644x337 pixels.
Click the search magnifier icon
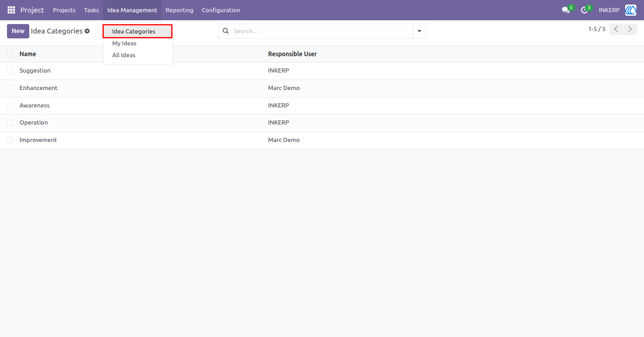click(x=226, y=31)
